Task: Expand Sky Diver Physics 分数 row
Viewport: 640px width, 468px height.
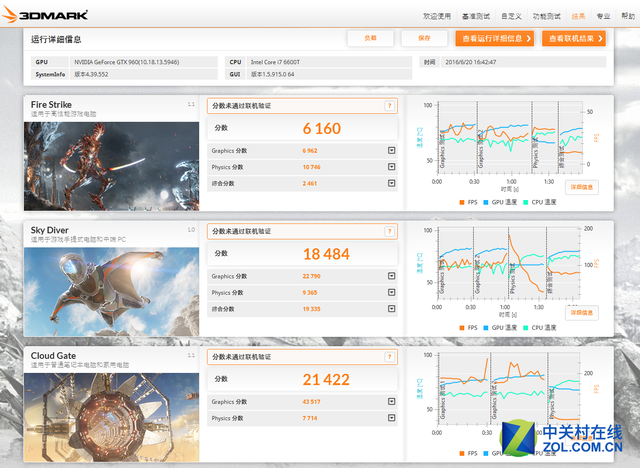Action: (391, 293)
